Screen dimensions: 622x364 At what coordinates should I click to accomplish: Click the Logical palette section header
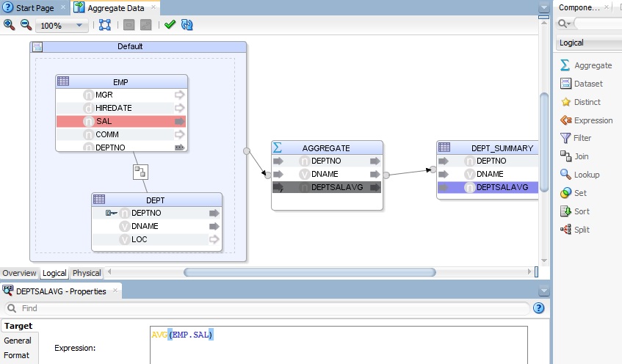pyautogui.click(x=589, y=43)
